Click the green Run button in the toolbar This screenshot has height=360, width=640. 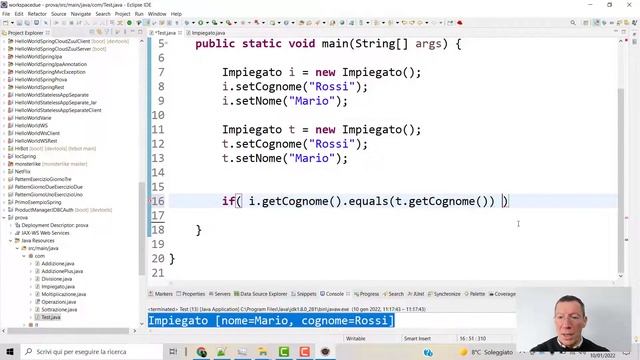(x=200, y=23)
